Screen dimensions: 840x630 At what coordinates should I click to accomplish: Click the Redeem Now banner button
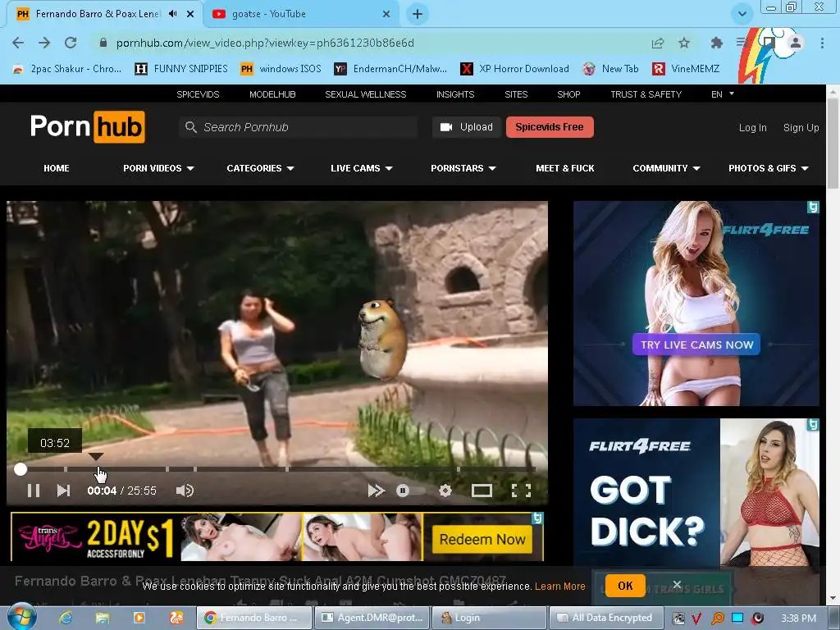coord(482,539)
